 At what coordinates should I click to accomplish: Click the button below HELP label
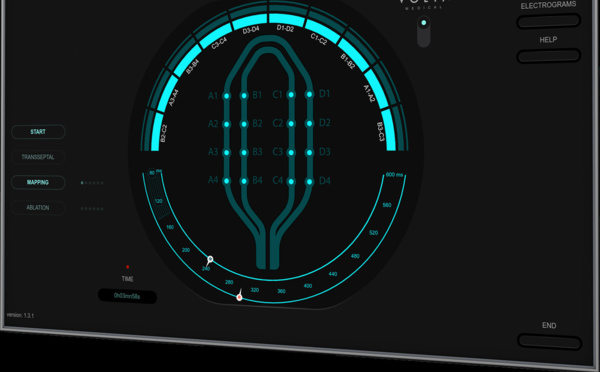coord(548,55)
